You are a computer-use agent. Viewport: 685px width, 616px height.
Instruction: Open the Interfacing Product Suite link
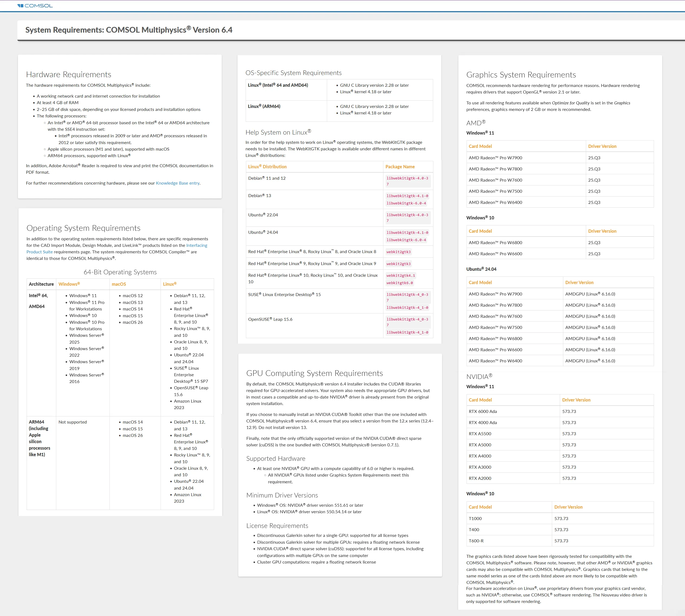[x=196, y=245]
